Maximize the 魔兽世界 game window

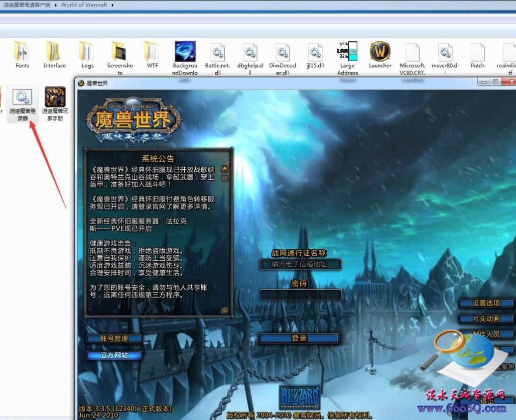(x=495, y=82)
